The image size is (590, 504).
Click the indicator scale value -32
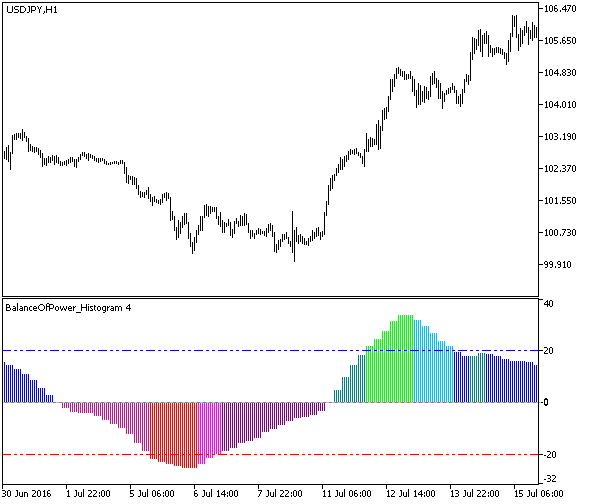tap(550, 479)
